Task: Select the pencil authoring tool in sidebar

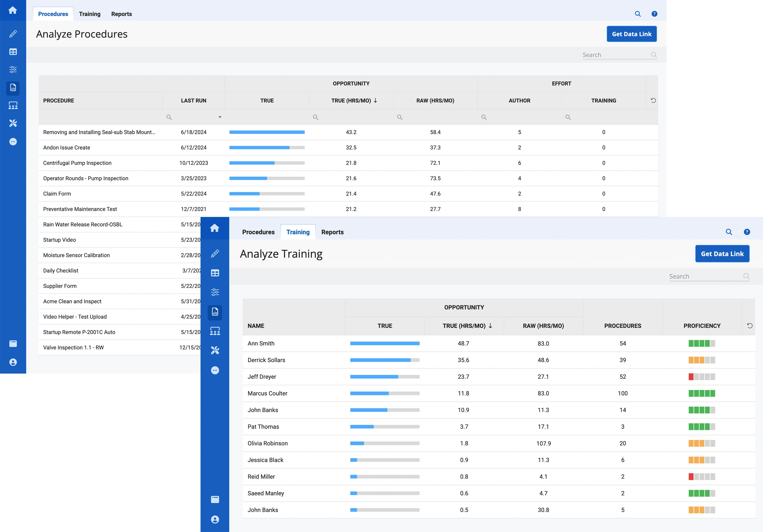Action: coord(13,34)
